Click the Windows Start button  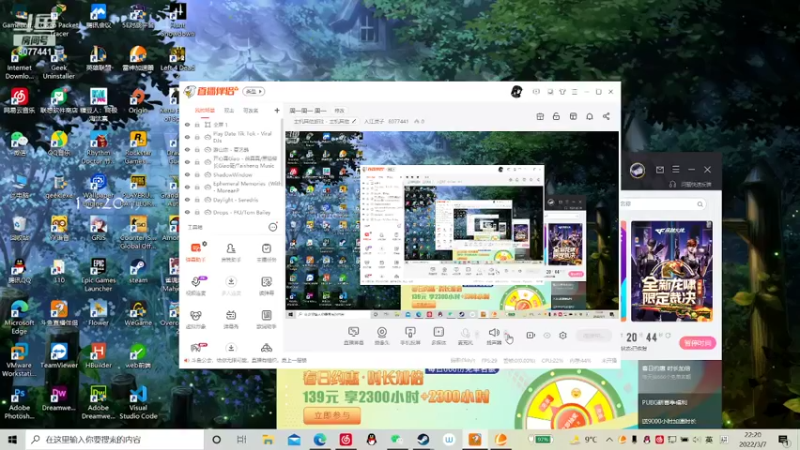(x=13, y=439)
